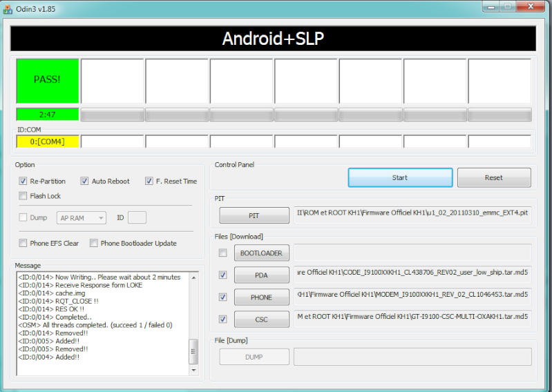Image resolution: width=552 pixels, height=392 pixels.
Task: Tick the Dump checkbox
Action: pyautogui.click(x=23, y=217)
